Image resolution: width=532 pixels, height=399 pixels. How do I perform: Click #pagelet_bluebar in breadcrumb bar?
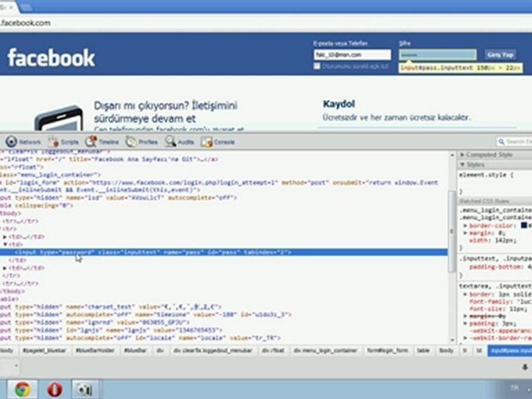(44, 350)
